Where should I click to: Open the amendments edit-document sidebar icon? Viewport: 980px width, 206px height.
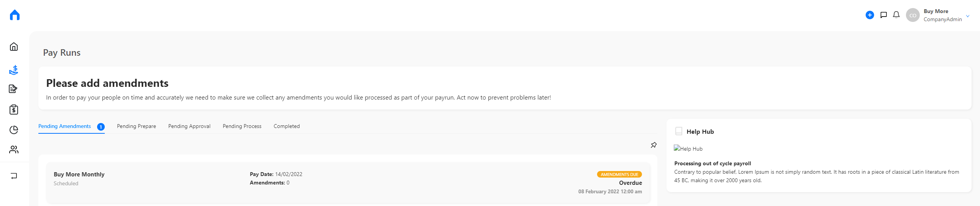[x=13, y=89]
